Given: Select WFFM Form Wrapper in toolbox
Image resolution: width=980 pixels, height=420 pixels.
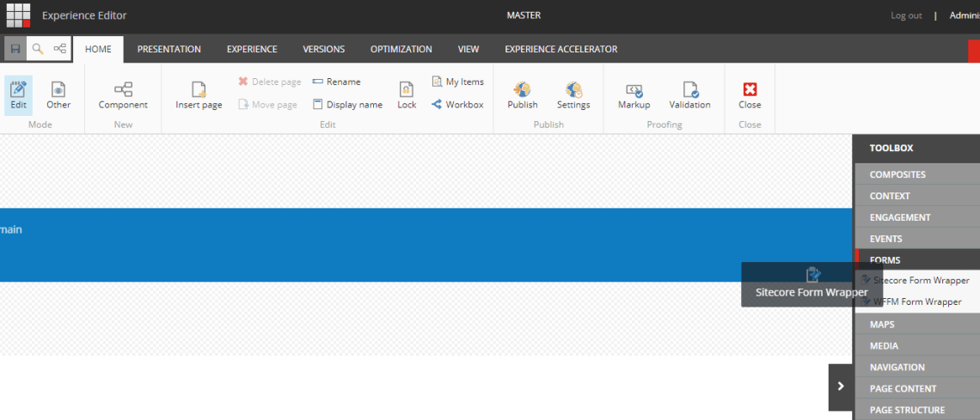Looking at the screenshot, I should coord(916,301).
